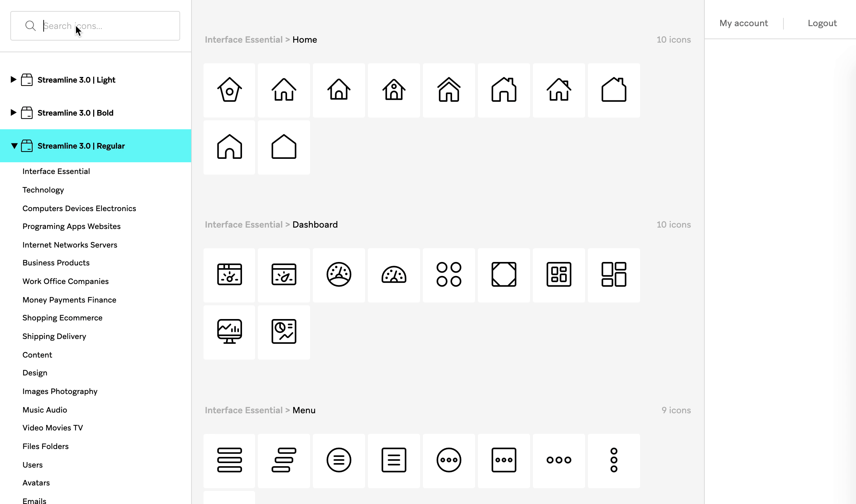Click the birdhouse-style home icon with circle

tap(229, 90)
